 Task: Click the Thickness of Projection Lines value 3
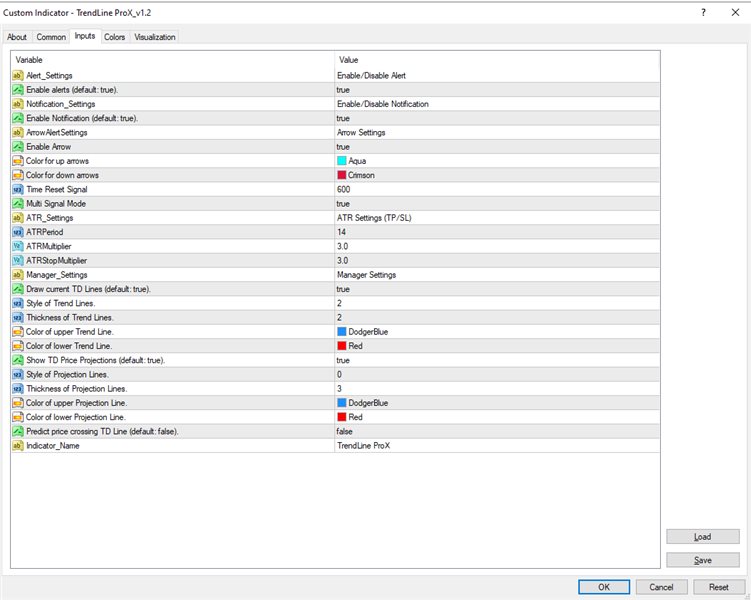click(339, 389)
